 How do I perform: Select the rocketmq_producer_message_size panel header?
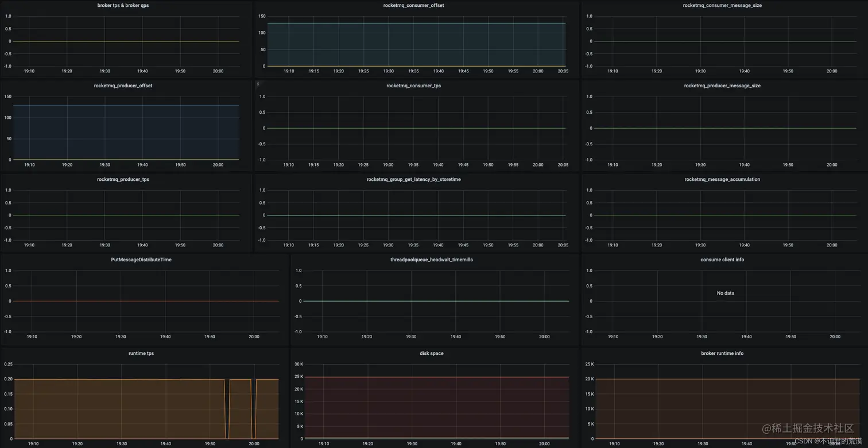click(722, 86)
